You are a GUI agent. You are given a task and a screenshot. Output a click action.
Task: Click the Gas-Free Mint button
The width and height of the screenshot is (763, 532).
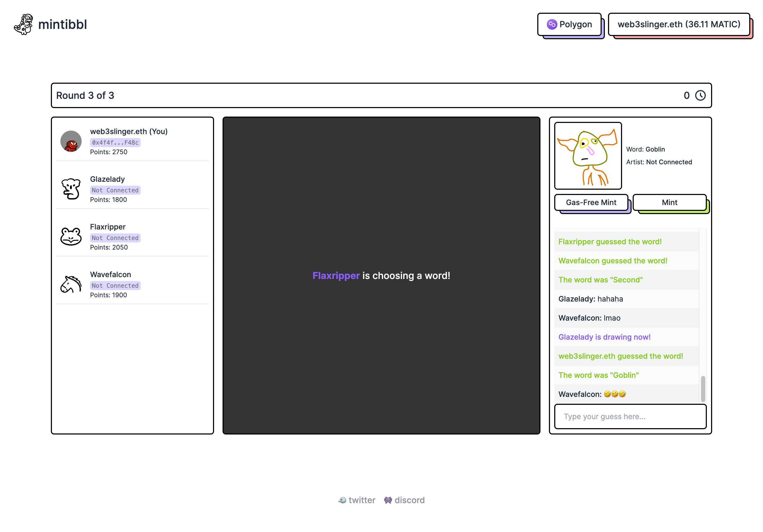click(591, 202)
